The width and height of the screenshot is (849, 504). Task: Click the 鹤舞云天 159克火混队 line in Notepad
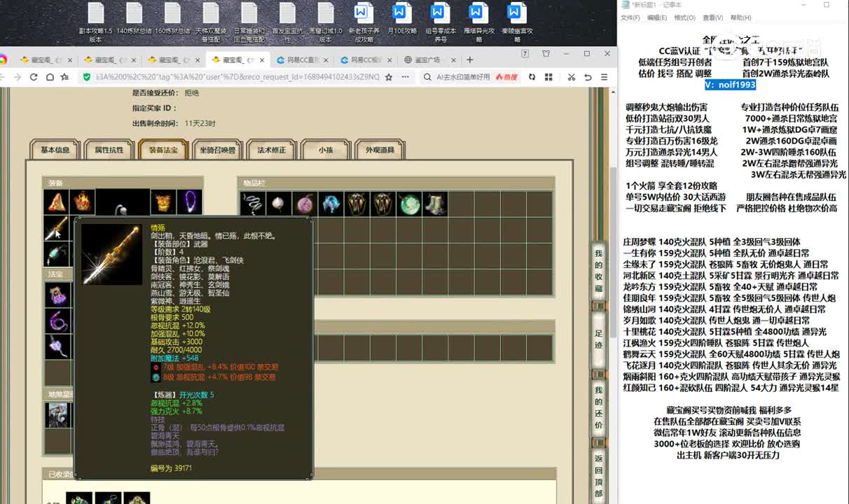(x=731, y=354)
